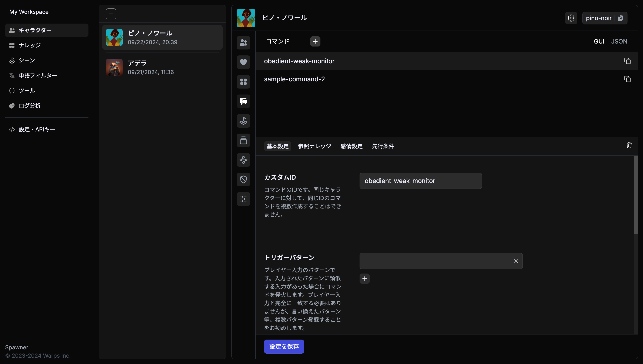Click the カスタムID input field
This screenshot has width=643, height=364.
click(x=421, y=181)
